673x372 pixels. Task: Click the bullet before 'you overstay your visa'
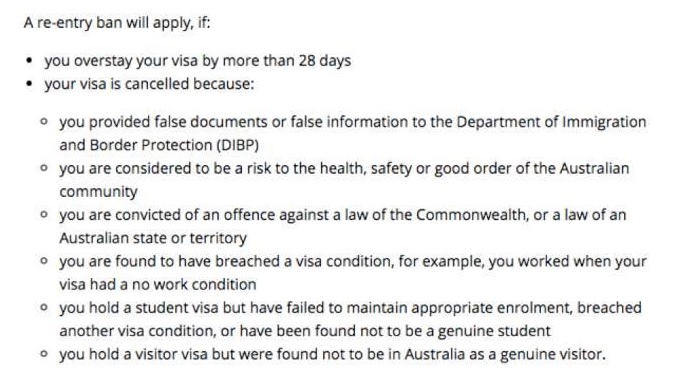point(29,61)
